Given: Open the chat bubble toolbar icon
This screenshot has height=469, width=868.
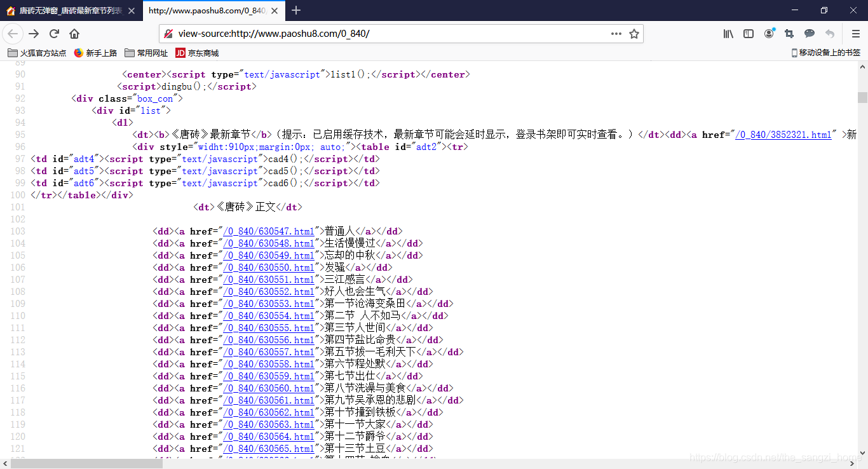Looking at the screenshot, I should point(810,34).
